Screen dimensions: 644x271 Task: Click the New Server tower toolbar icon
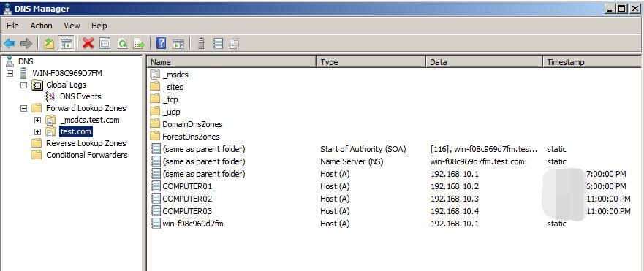(201, 43)
